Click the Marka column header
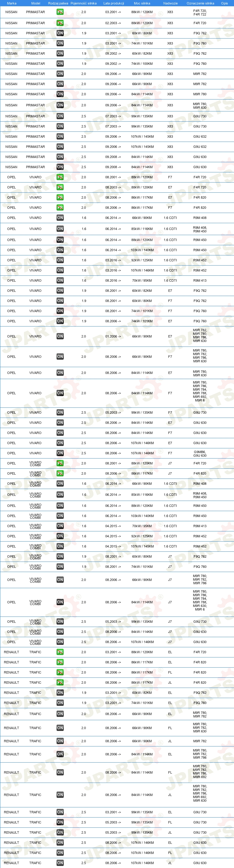This screenshot has height=868, width=234. tap(11, 3)
